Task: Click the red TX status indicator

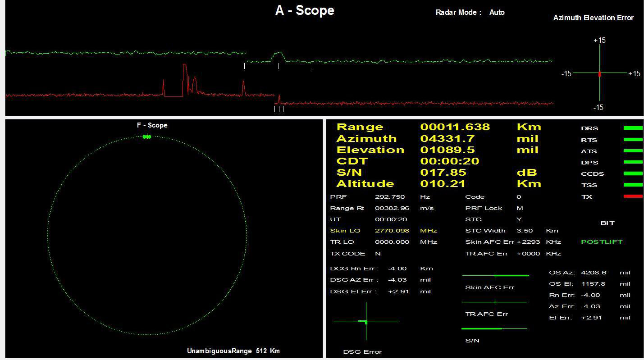Action: [633, 196]
